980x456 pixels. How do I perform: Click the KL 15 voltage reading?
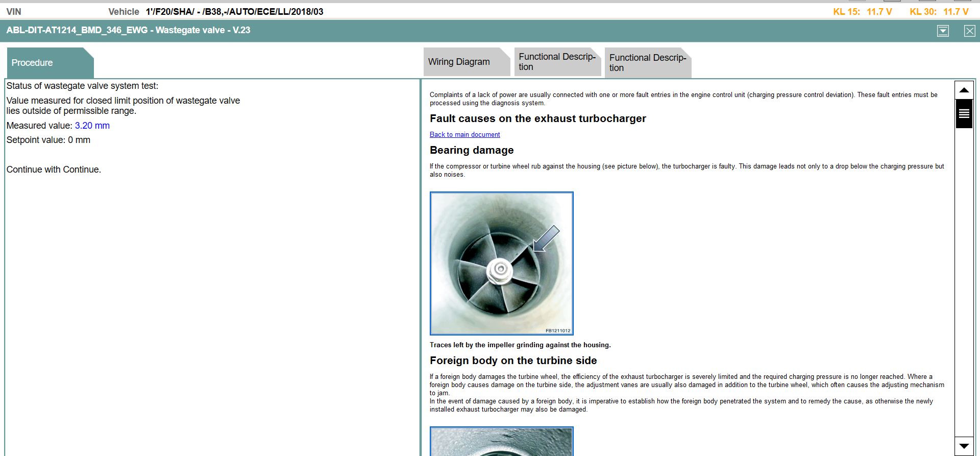(x=863, y=12)
